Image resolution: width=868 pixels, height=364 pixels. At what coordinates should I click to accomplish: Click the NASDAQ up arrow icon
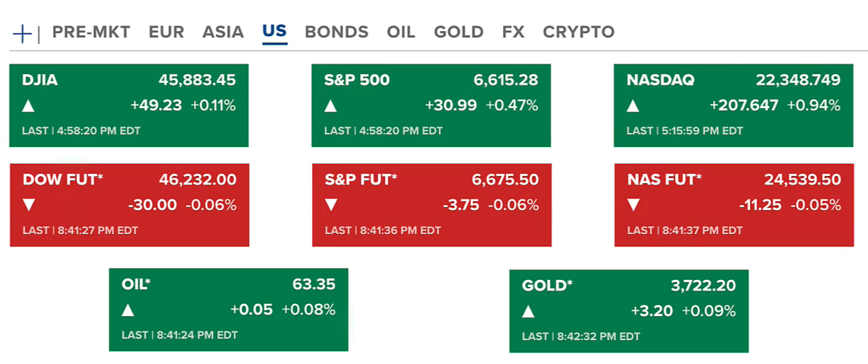pyautogui.click(x=633, y=106)
